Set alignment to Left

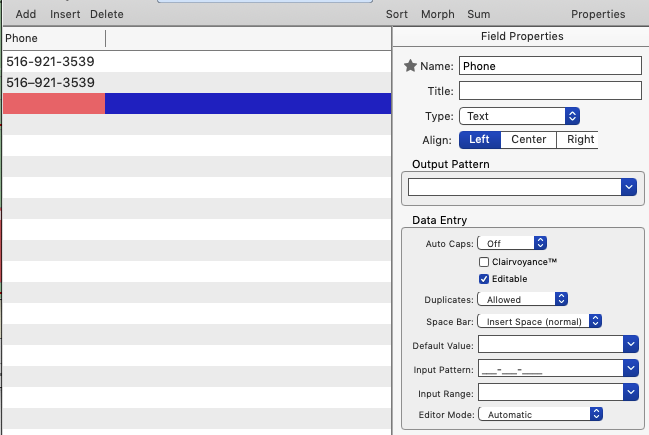[x=480, y=140]
